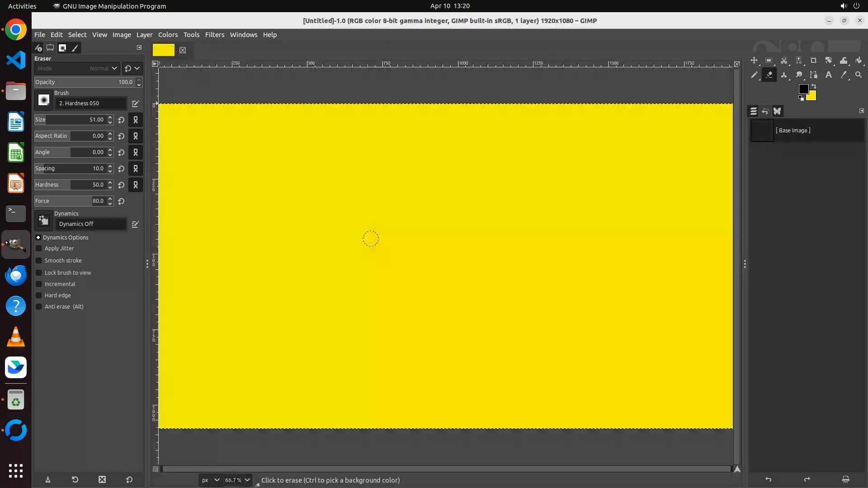
Task: Select the Base Image history entry
Action: tap(793, 131)
